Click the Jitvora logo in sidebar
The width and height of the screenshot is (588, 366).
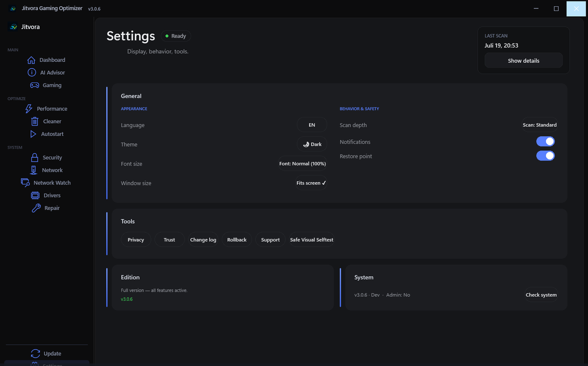tap(14, 27)
